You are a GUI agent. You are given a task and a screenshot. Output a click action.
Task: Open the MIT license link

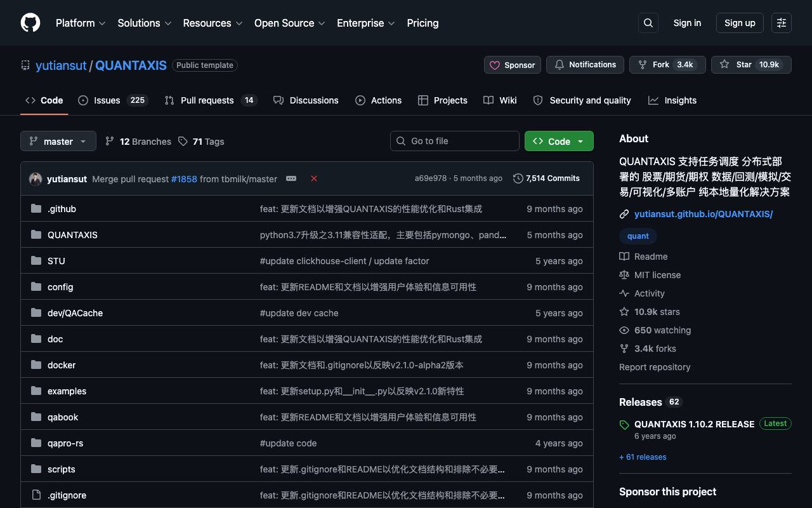click(x=650, y=275)
